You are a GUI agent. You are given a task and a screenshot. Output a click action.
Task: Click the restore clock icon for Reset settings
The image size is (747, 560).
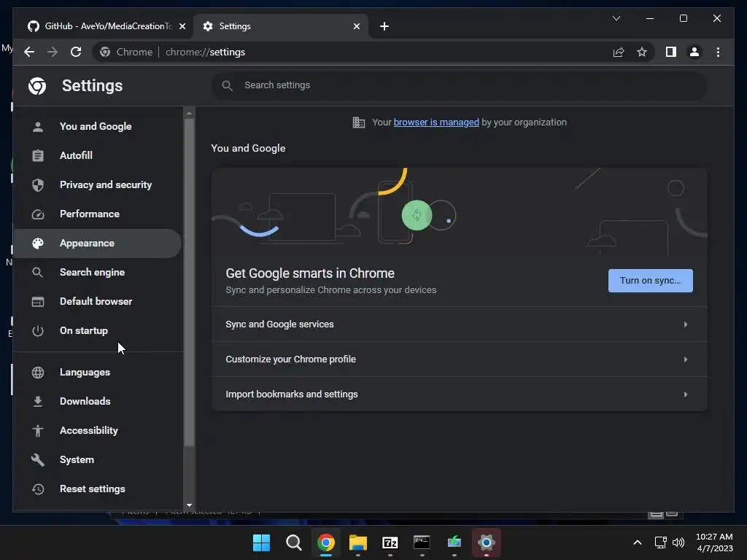tap(38, 489)
